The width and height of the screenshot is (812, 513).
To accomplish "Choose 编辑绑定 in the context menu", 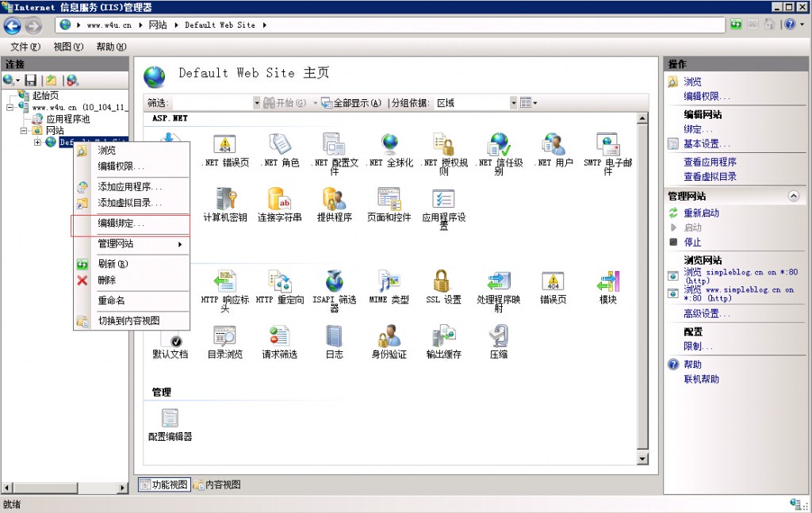I will point(131,224).
